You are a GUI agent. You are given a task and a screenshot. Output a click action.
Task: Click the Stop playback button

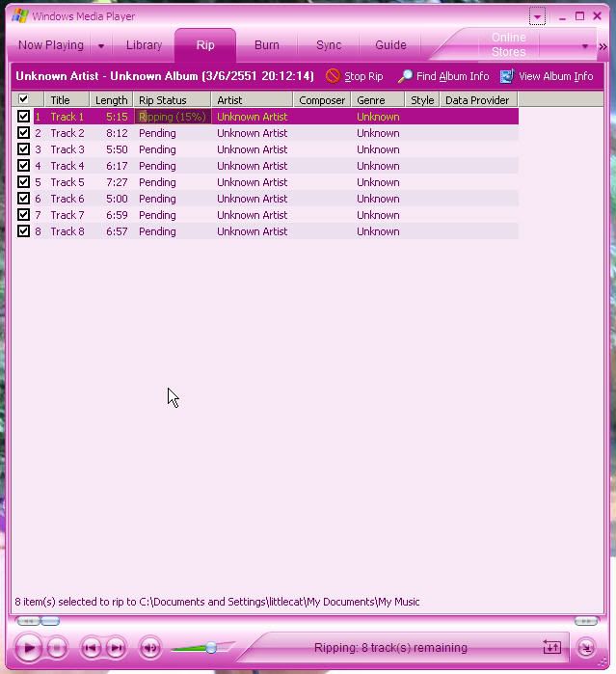coord(57,647)
